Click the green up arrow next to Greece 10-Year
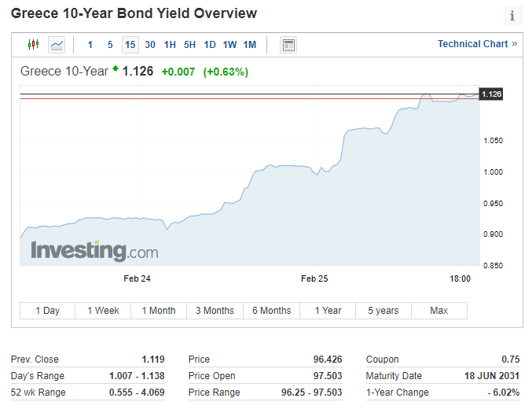The image size is (532, 413). point(116,69)
